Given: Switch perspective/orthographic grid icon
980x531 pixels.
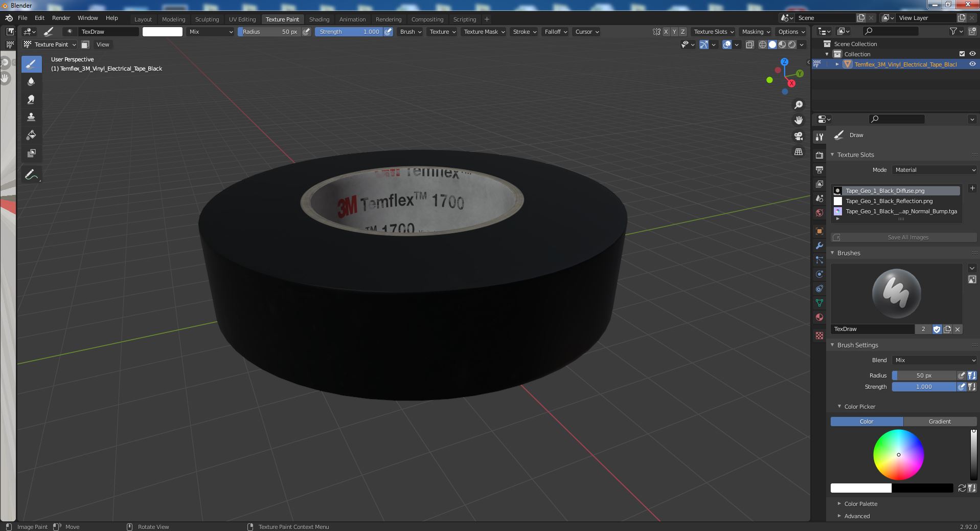Looking at the screenshot, I should (x=798, y=152).
